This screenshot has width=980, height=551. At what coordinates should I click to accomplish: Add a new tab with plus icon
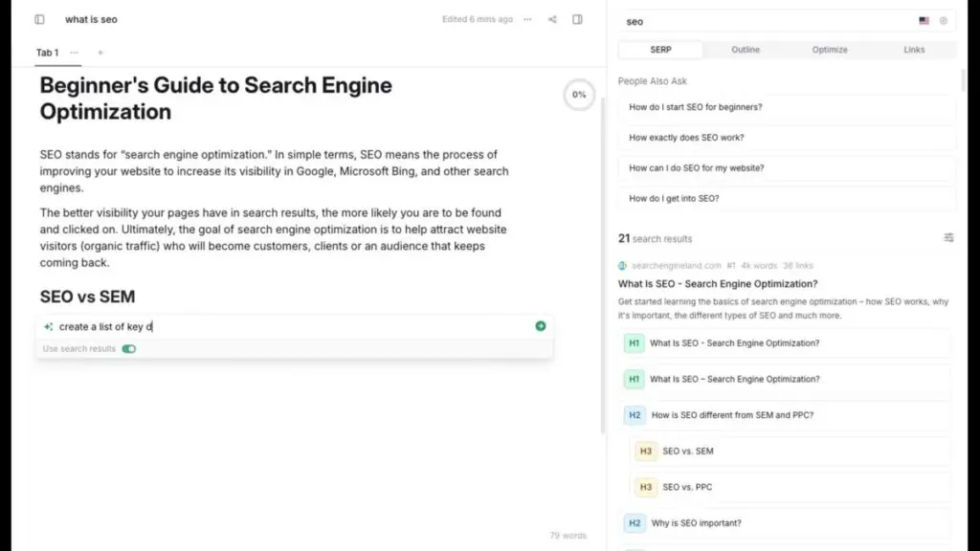click(100, 53)
